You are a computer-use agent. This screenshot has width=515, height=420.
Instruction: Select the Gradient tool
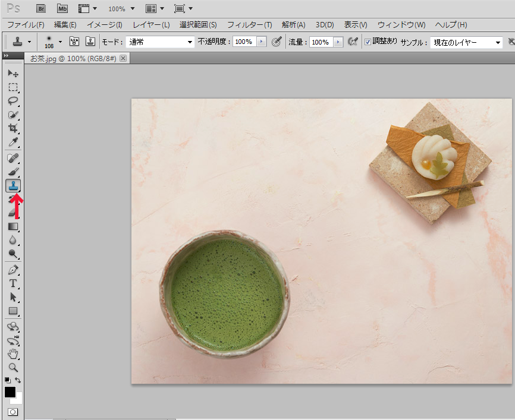click(13, 227)
